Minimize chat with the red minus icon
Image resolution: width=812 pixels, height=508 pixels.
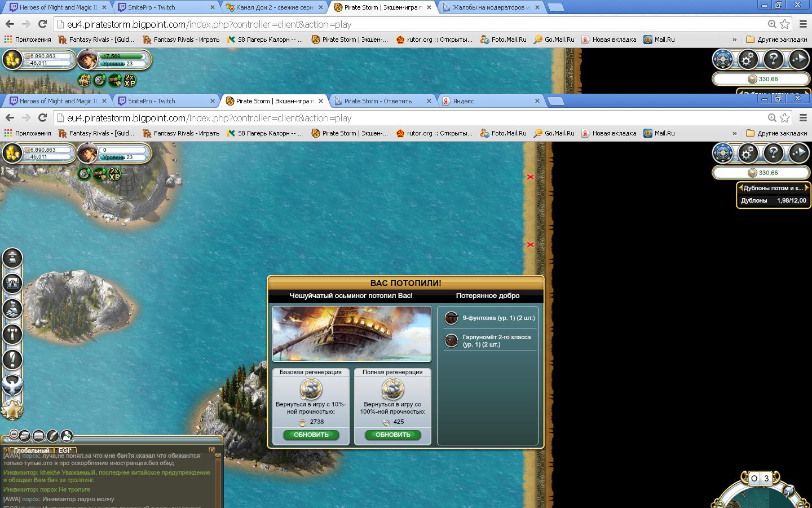14,434
